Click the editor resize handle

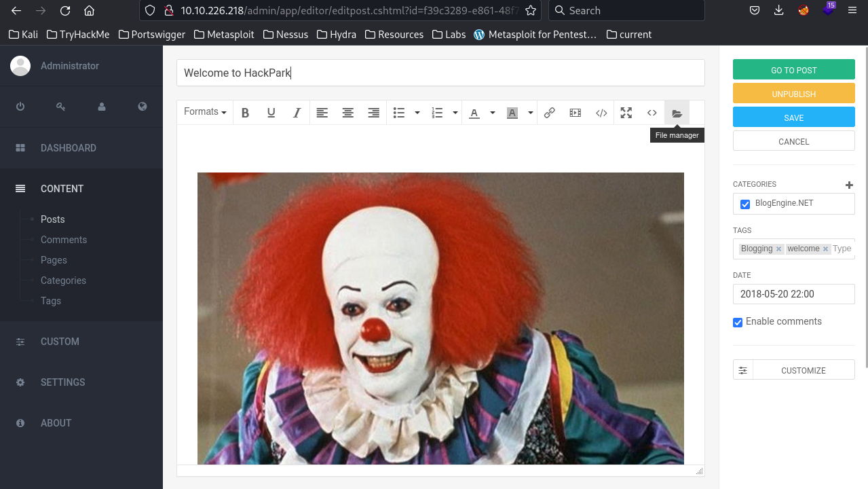click(x=700, y=471)
